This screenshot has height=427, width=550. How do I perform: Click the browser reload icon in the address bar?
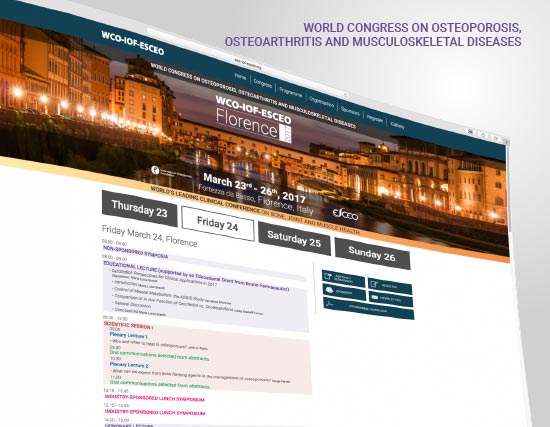click(346, 95)
